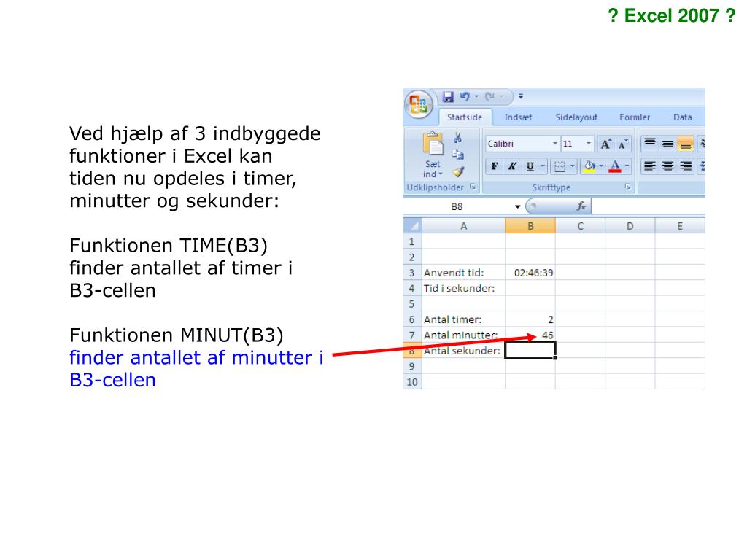
Task: Open the borders dropdown arrow
Action: click(572, 166)
